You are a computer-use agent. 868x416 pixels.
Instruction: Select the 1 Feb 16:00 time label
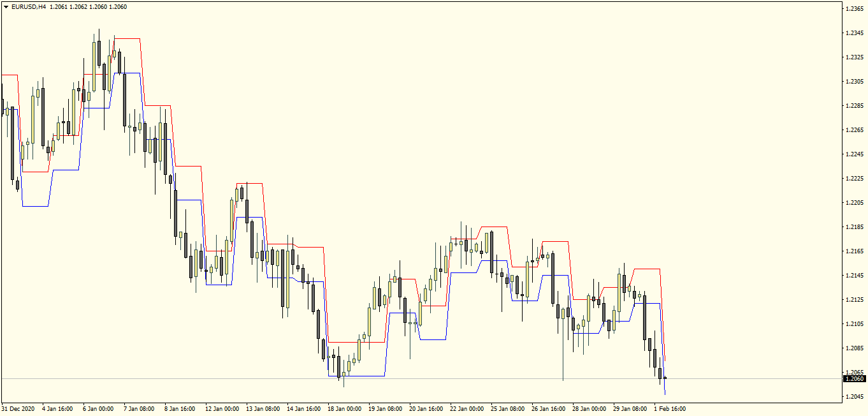pyautogui.click(x=670, y=408)
